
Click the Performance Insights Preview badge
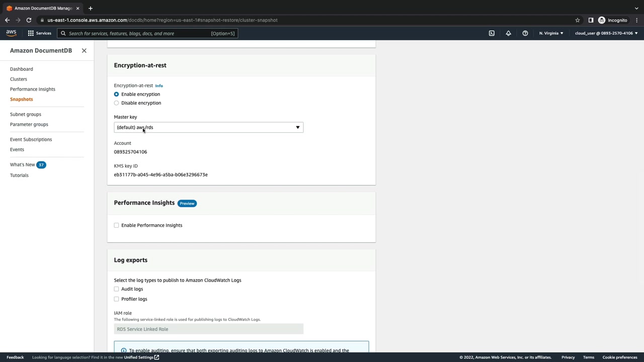[187, 203]
